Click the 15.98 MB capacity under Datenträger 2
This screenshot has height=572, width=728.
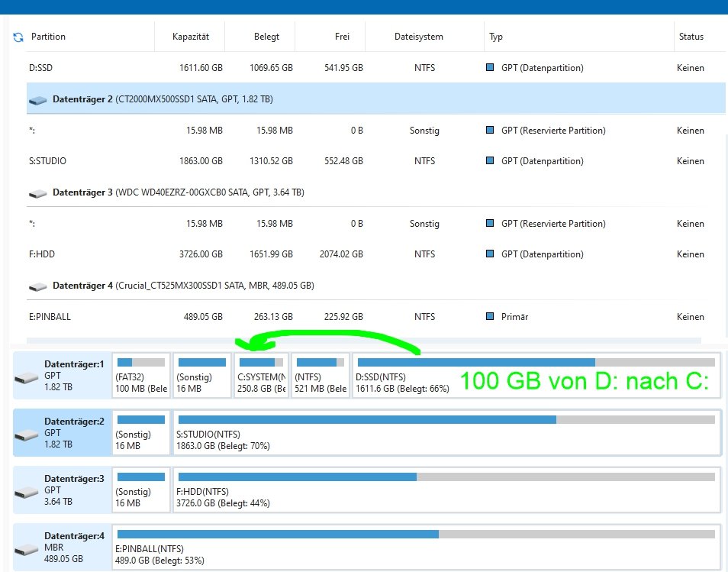tap(205, 131)
